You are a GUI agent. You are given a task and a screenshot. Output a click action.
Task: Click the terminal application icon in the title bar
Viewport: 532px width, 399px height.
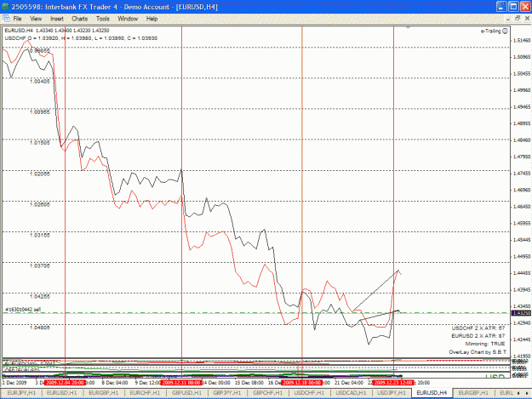coord(5,7)
